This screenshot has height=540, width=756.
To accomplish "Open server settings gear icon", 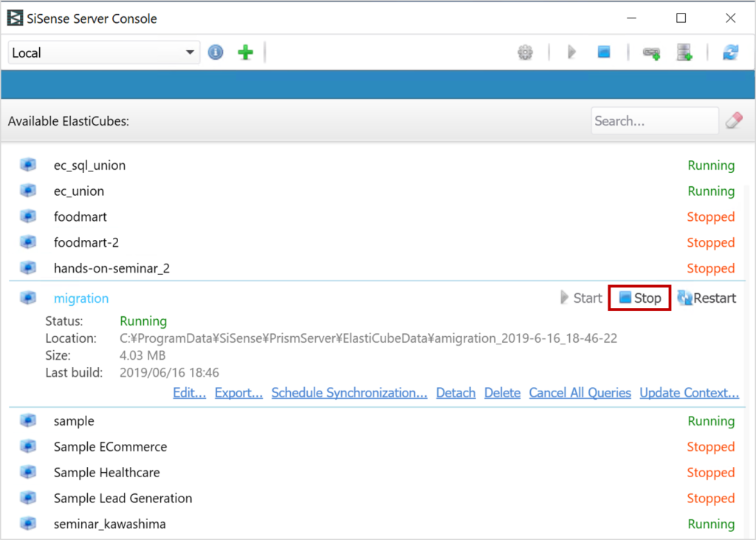I will click(525, 52).
